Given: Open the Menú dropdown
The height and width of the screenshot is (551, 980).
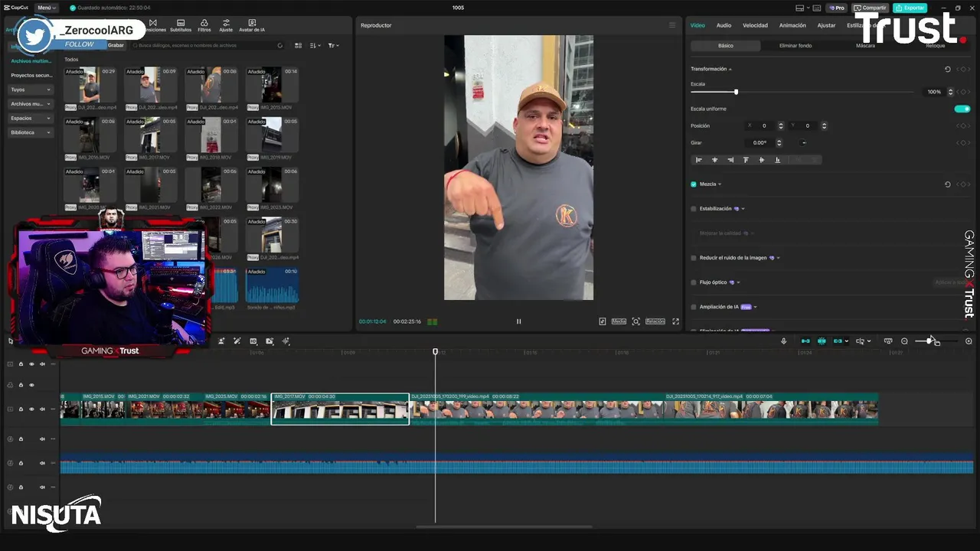Looking at the screenshot, I should (x=45, y=8).
